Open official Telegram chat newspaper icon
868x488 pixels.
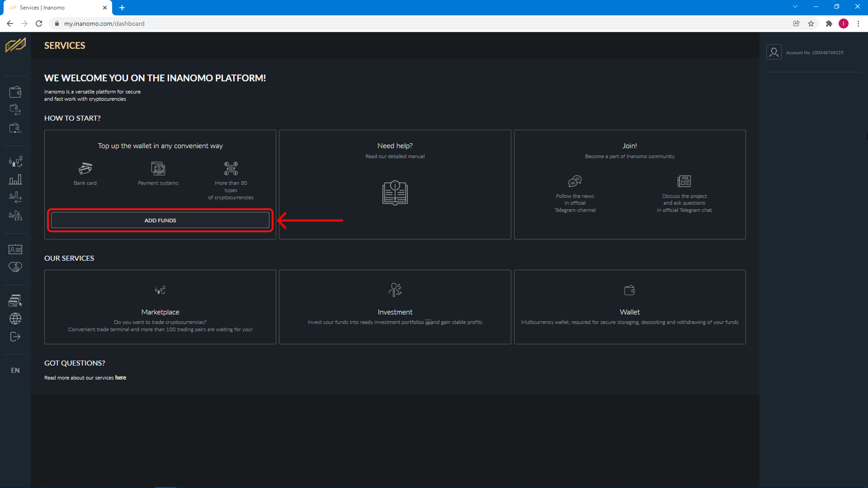point(684,181)
